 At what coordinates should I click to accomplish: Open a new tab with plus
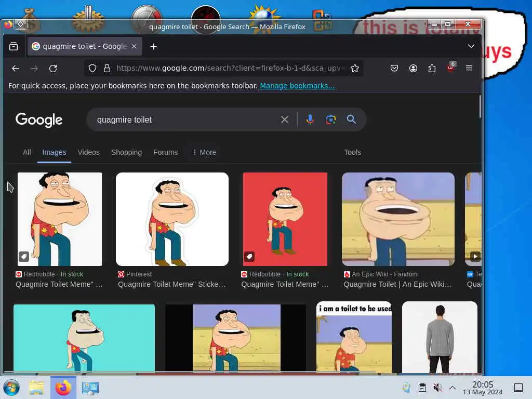(153, 46)
